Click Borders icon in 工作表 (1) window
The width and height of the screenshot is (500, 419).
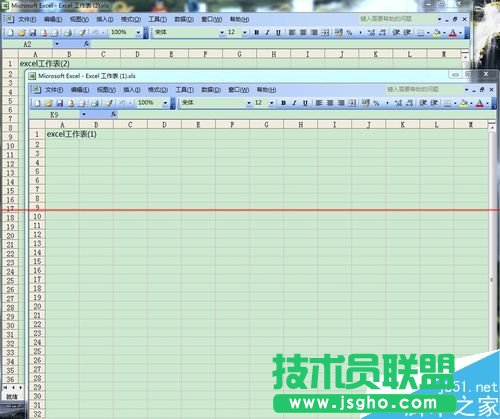pyautogui.click(x=448, y=103)
